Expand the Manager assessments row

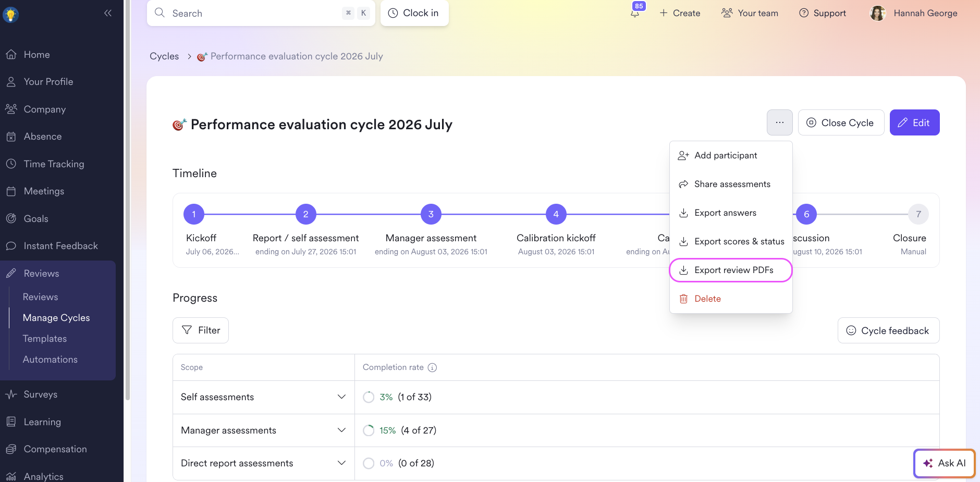341,430
